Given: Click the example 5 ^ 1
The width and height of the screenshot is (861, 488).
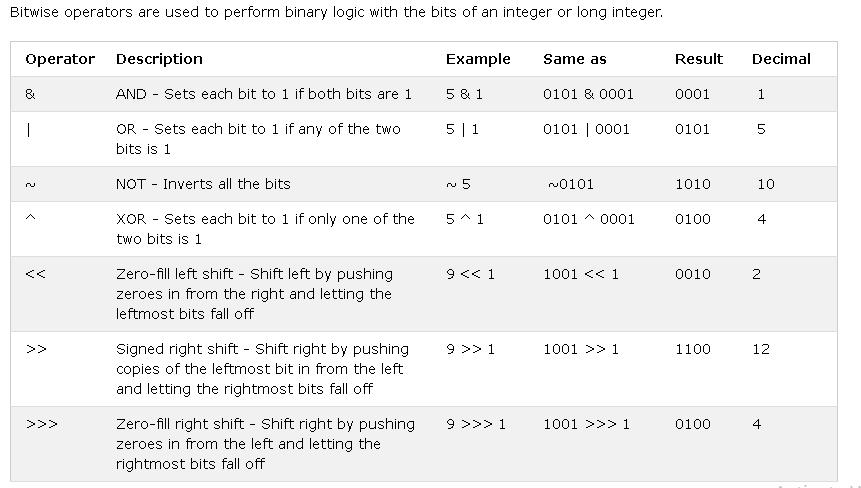Looking at the screenshot, I should (x=465, y=220).
